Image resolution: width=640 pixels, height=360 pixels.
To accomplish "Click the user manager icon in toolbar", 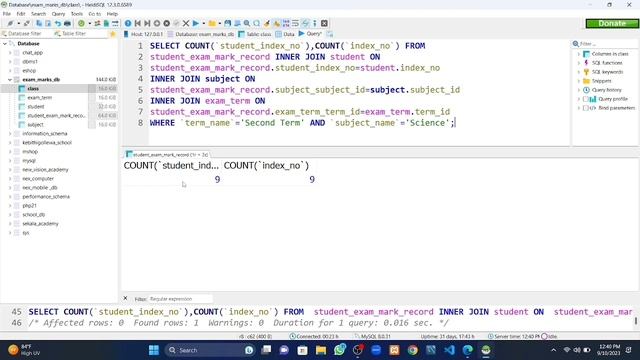I will pyautogui.click(x=97, y=23).
